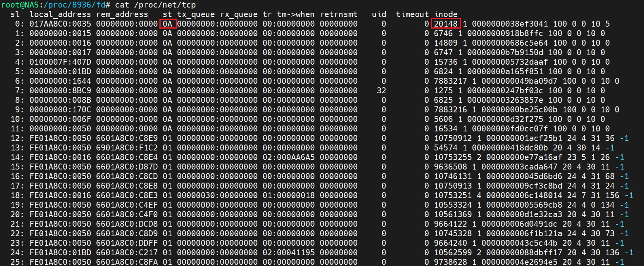This screenshot has height=266, width=644.
Task: Click inode value 6746
Action: pos(443,33)
